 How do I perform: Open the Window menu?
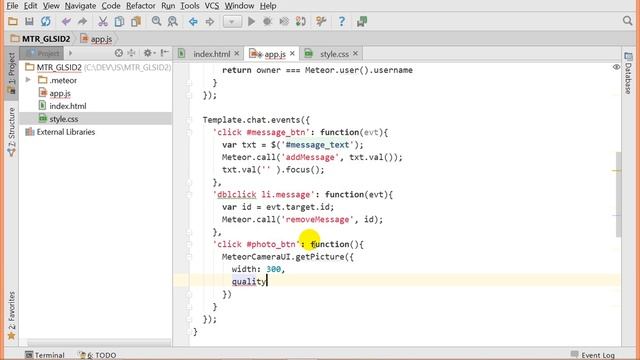click(239, 6)
